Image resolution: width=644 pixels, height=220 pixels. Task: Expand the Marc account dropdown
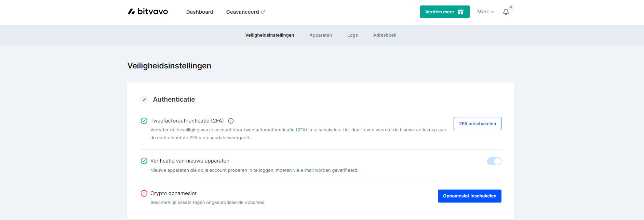(x=485, y=12)
